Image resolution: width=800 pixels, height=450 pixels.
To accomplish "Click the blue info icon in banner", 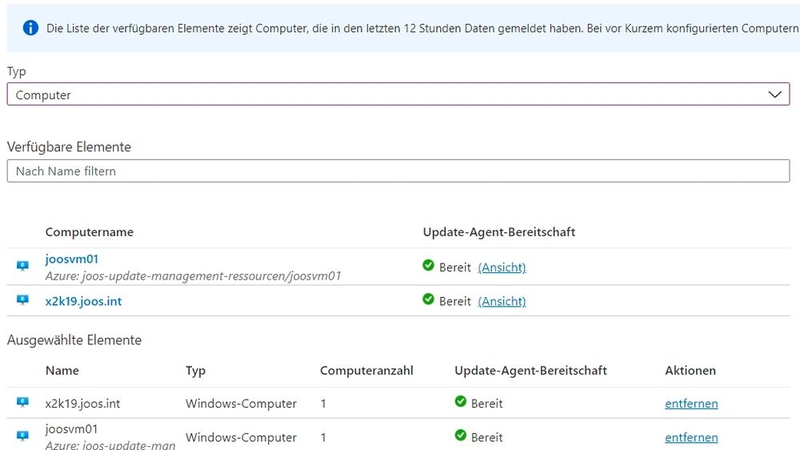I will pos(29,28).
